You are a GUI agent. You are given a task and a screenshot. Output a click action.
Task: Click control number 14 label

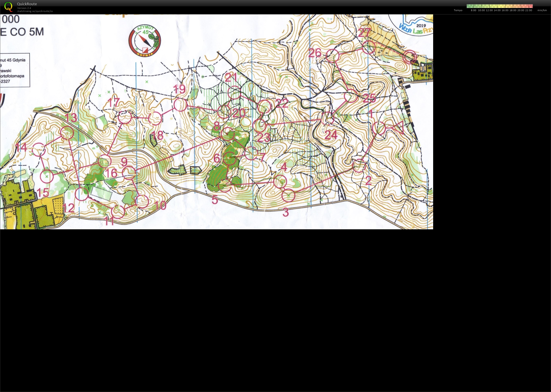21,147
